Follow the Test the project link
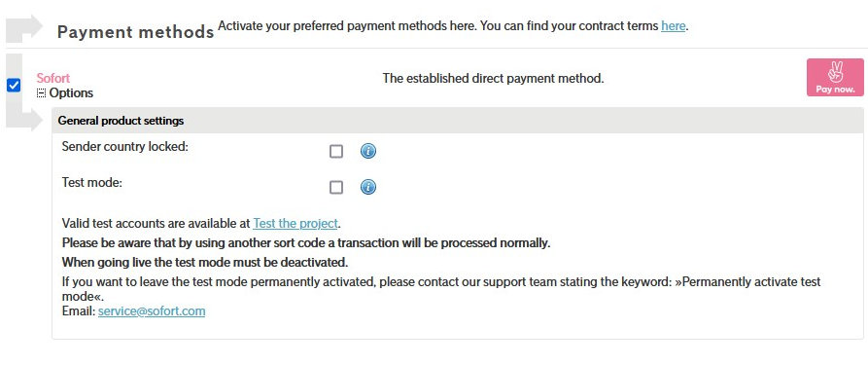868x365 pixels. 295,224
